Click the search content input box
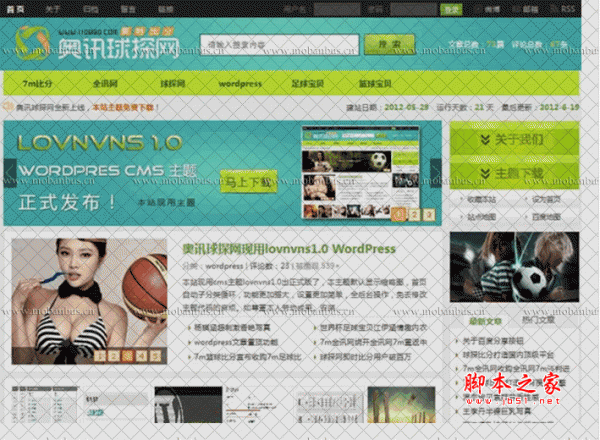The height and width of the screenshot is (440, 600). [279, 45]
